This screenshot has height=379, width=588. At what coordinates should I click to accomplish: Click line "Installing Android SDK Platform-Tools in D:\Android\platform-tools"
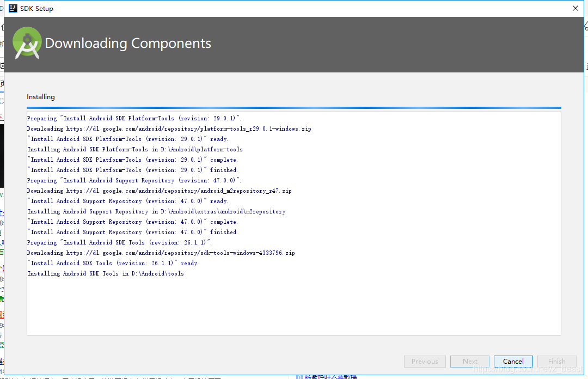point(135,149)
